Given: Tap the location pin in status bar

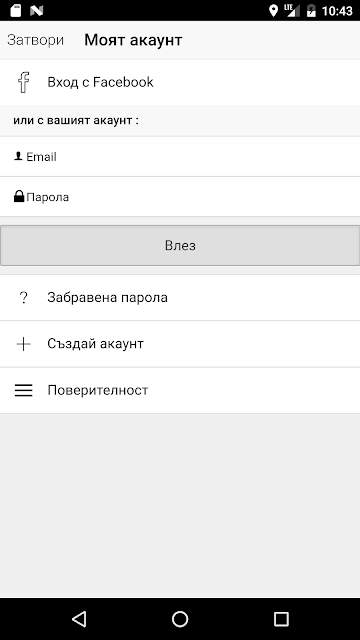Looking at the screenshot, I should [273, 10].
